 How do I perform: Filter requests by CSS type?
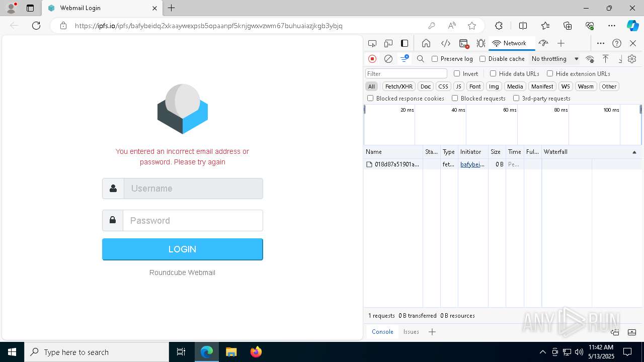click(443, 86)
